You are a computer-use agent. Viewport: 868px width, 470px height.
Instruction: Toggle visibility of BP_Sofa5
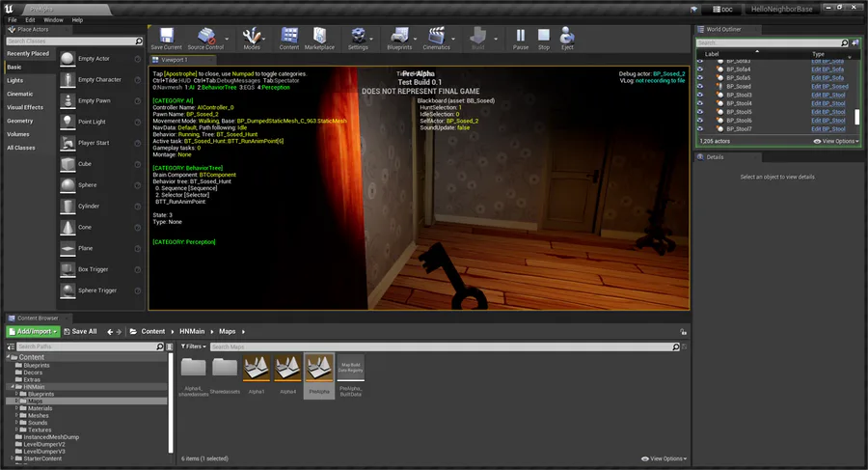click(700, 77)
